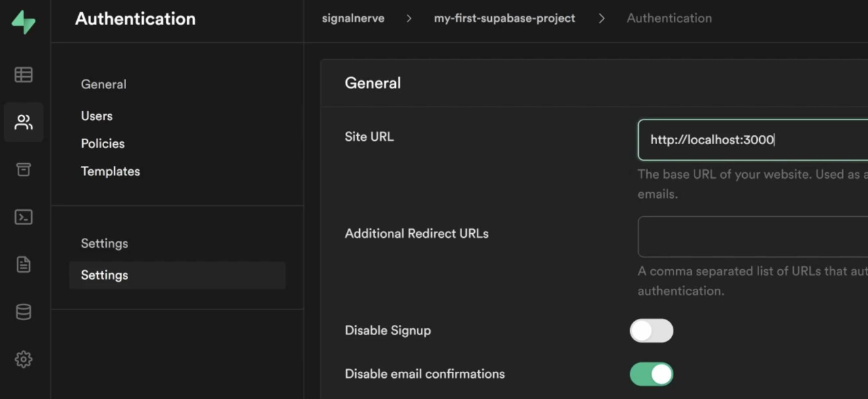Viewport: 868px width, 399px height.
Task: Toggle the Disable Signup switch
Action: [651, 331]
